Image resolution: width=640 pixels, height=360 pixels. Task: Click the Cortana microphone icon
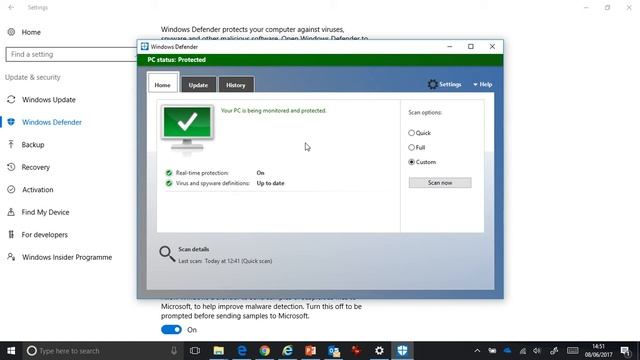(174, 351)
